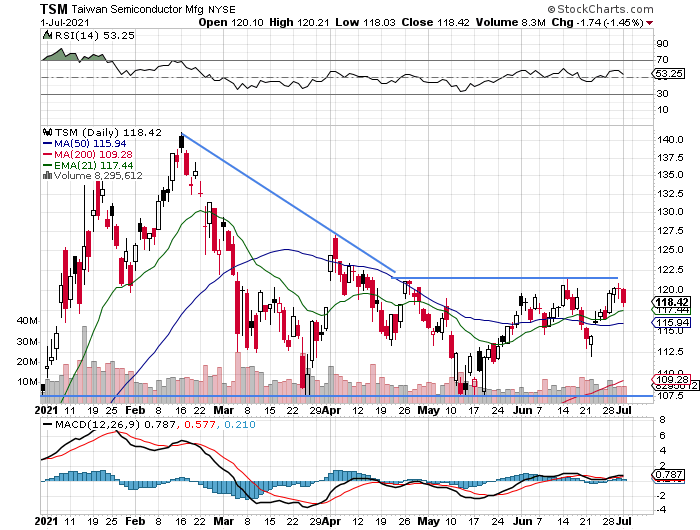Click the Jul label on MACD panel axis
700x530 pixels.
tap(624, 521)
